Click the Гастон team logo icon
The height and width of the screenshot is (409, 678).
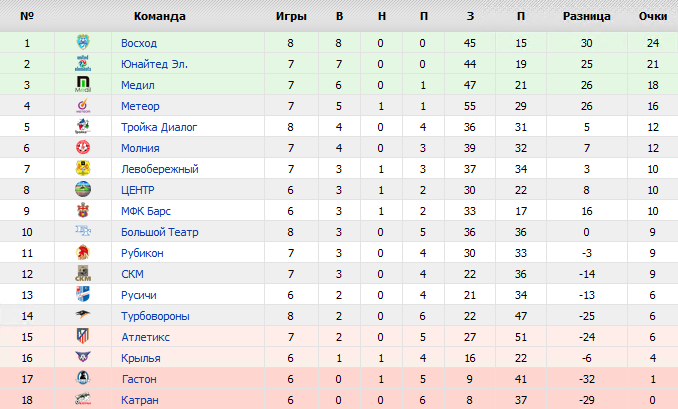coord(83,379)
